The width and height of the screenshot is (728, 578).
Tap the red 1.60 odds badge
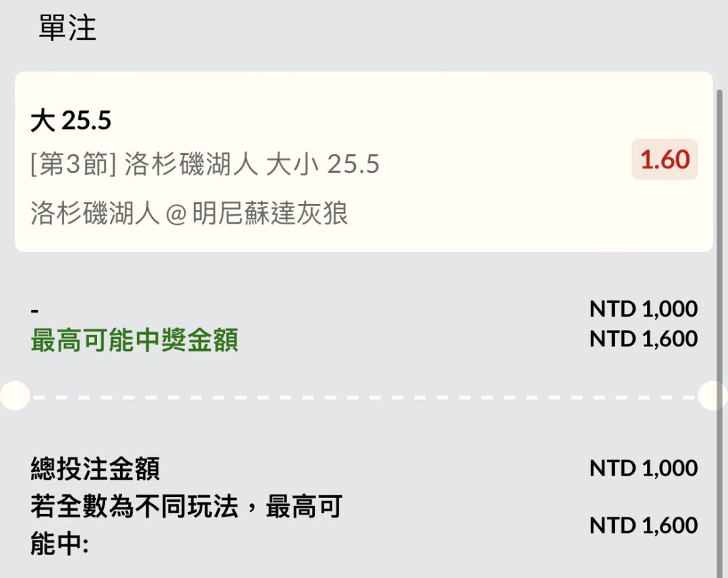[x=665, y=160]
